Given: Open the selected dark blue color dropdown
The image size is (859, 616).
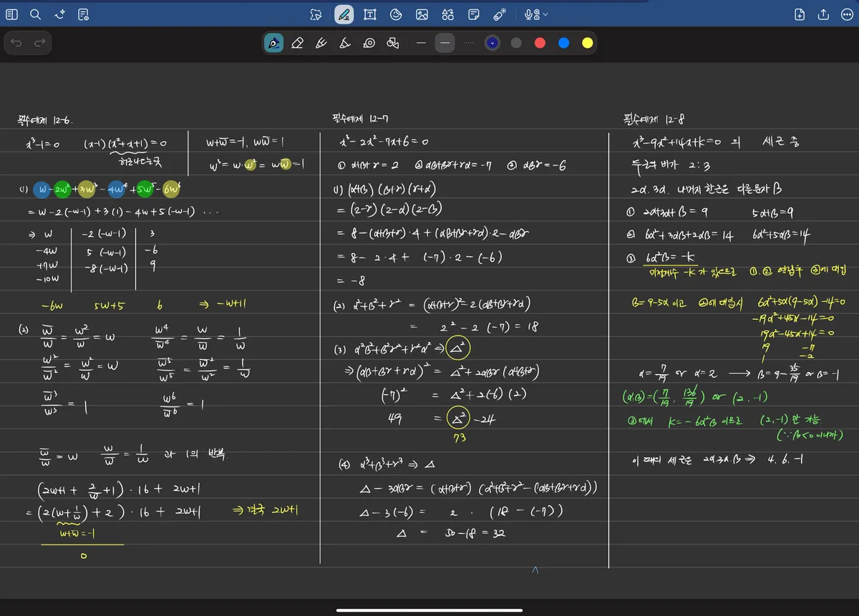Looking at the screenshot, I should point(492,44).
